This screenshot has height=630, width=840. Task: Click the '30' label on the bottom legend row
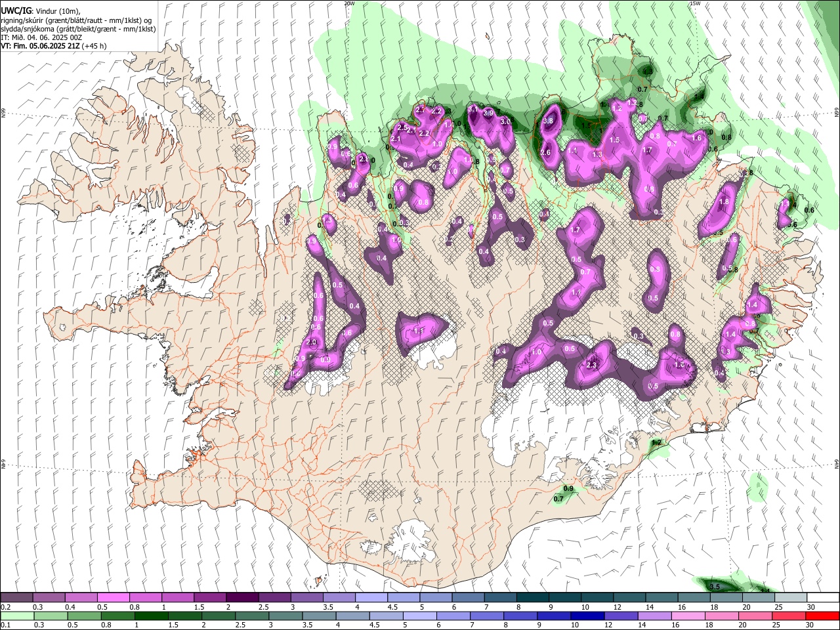point(811,625)
